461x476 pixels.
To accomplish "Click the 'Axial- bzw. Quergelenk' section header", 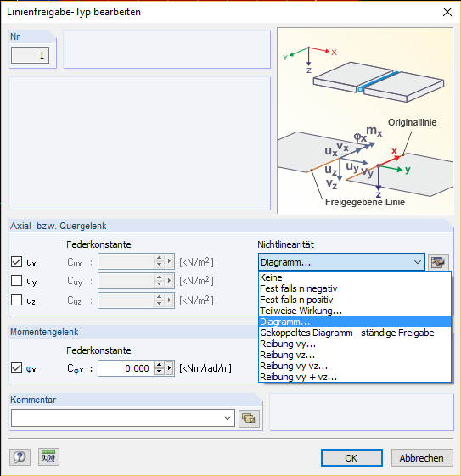I will [59, 226].
